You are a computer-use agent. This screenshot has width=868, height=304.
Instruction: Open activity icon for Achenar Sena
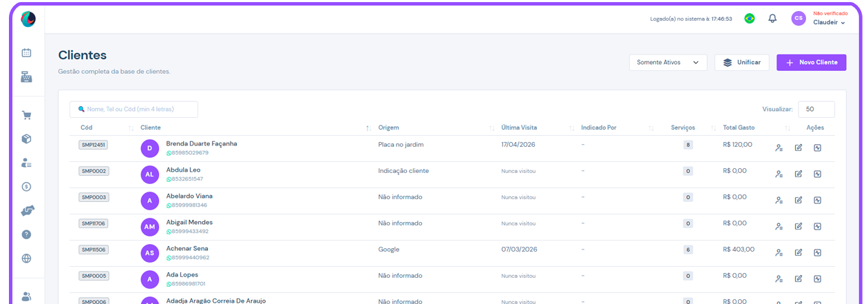tap(818, 252)
